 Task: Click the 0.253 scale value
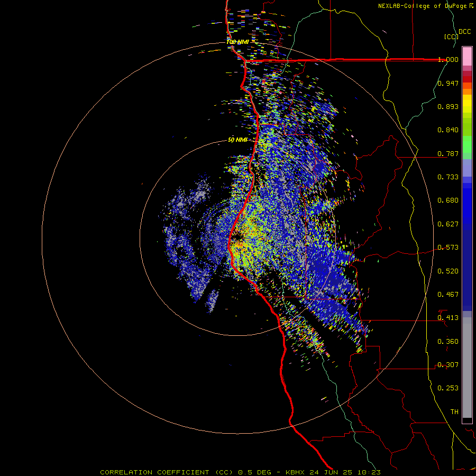coord(448,388)
